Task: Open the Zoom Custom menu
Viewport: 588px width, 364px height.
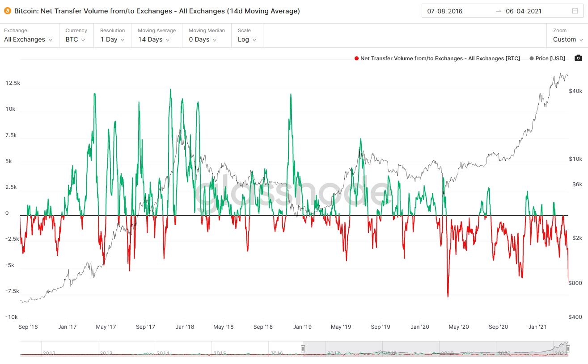Action: [568, 39]
